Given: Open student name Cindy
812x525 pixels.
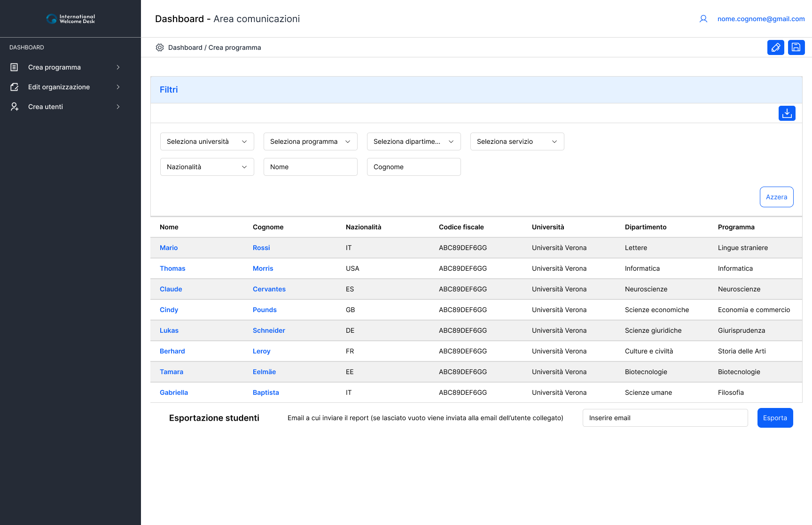Looking at the screenshot, I should 169,310.
